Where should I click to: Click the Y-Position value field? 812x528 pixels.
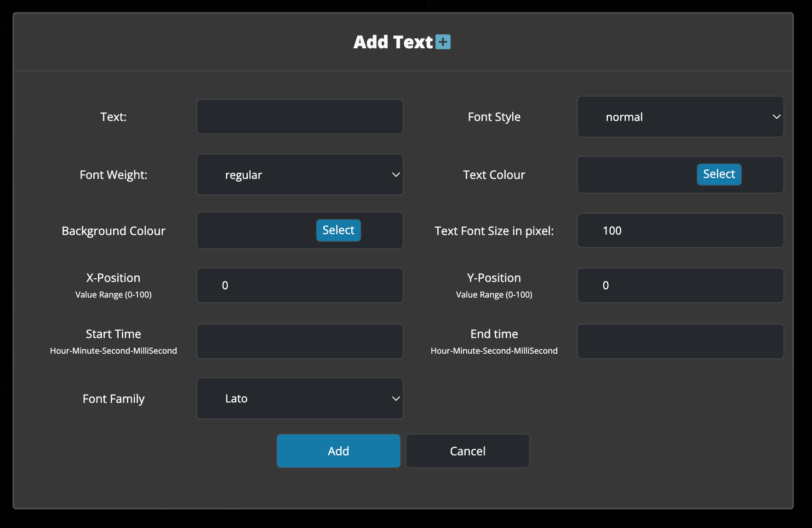coord(680,286)
